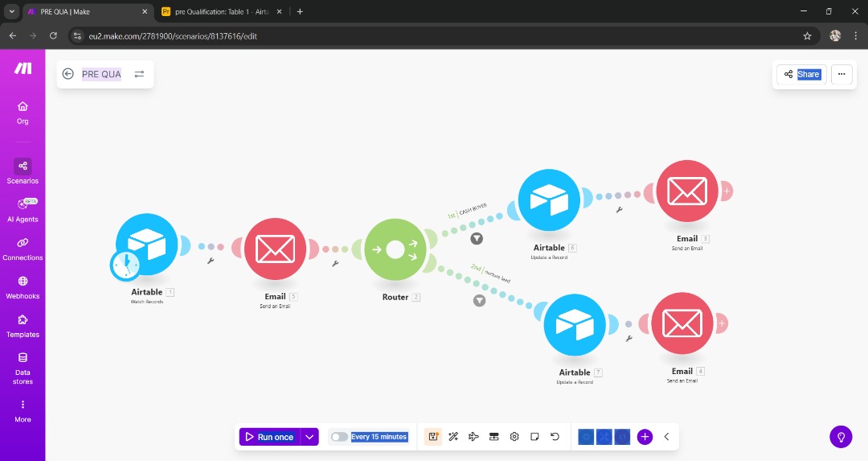868x461 pixels.
Task: Click the purple plus favorites button
Action: click(x=645, y=437)
